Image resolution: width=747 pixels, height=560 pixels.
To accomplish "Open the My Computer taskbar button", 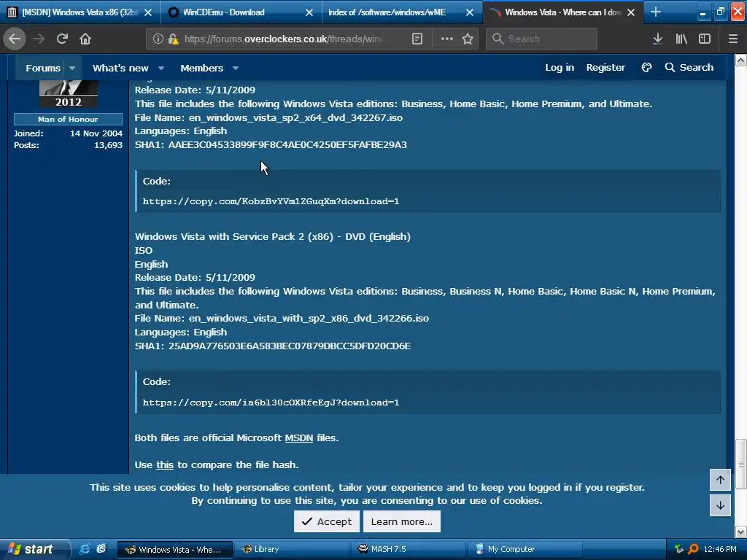I will tap(525, 549).
